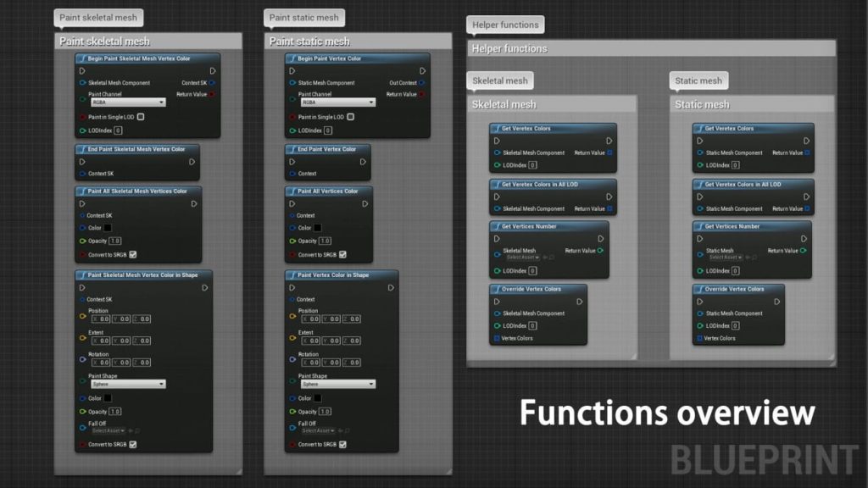Click Context SK output pin on Begin Paint Skeletal node
Image resolution: width=868 pixels, height=488 pixels.
tap(212, 83)
